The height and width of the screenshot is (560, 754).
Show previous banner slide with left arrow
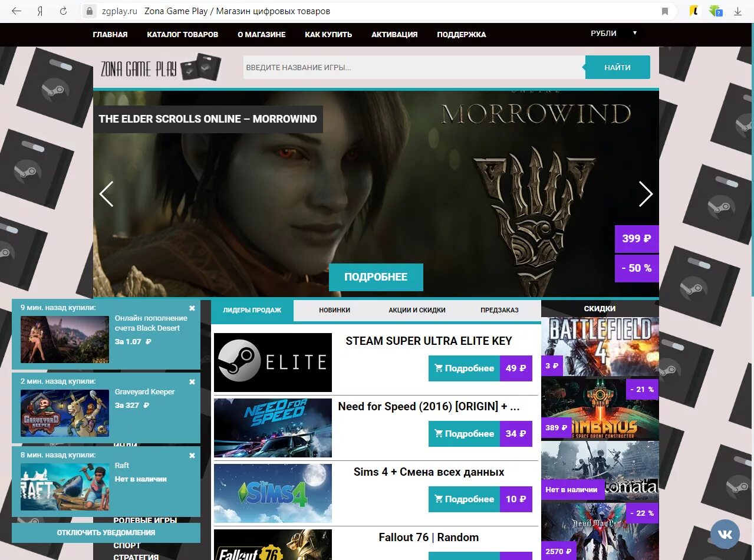point(106,194)
